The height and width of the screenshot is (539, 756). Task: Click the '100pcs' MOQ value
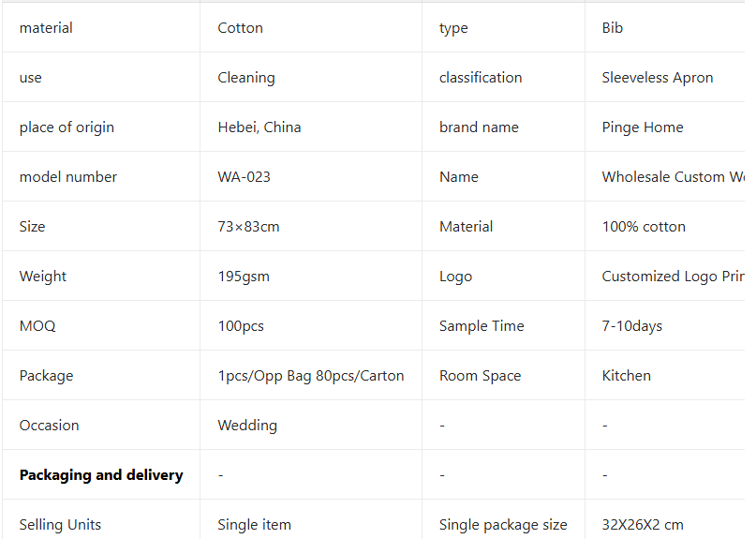click(241, 326)
